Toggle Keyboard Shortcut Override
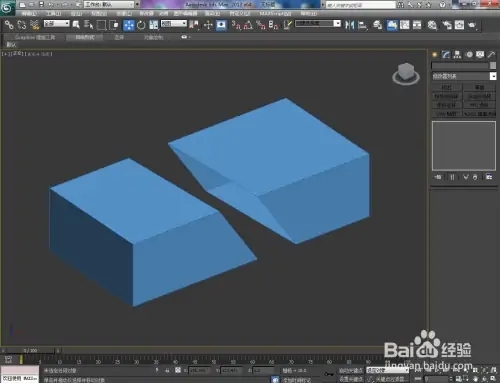 click(221, 25)
